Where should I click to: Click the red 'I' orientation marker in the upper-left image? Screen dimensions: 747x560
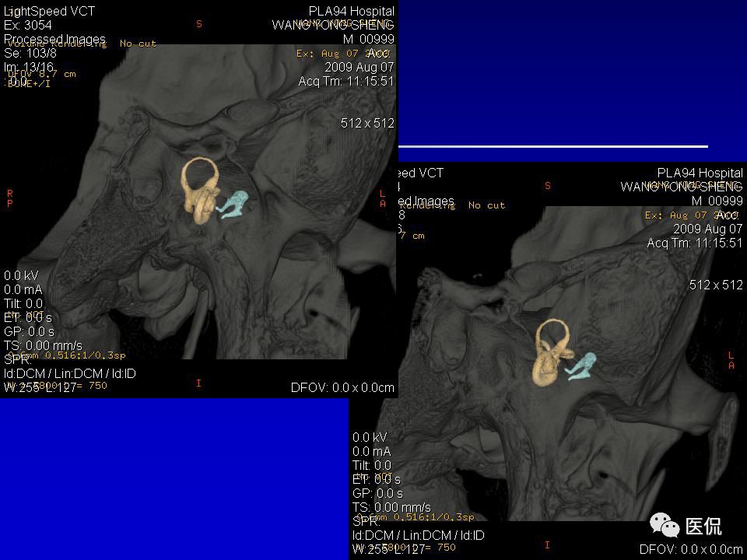[198, 383]
